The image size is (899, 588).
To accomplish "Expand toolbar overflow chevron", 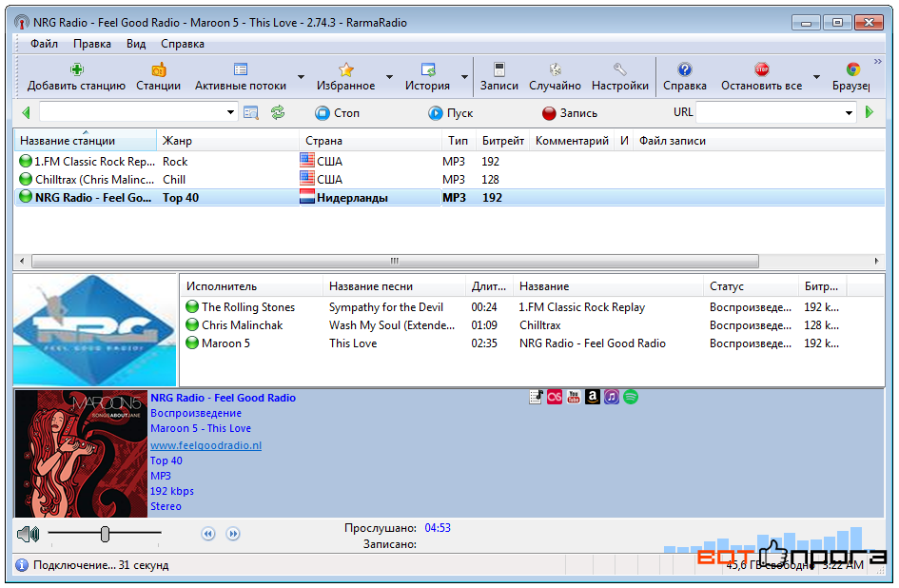I will tap(878, 62).
